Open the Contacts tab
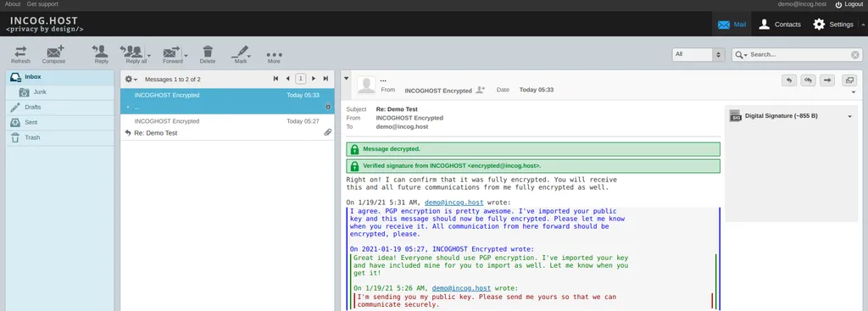Image resolution: width=868 pixels, height=311 pixels. (780, 25)
